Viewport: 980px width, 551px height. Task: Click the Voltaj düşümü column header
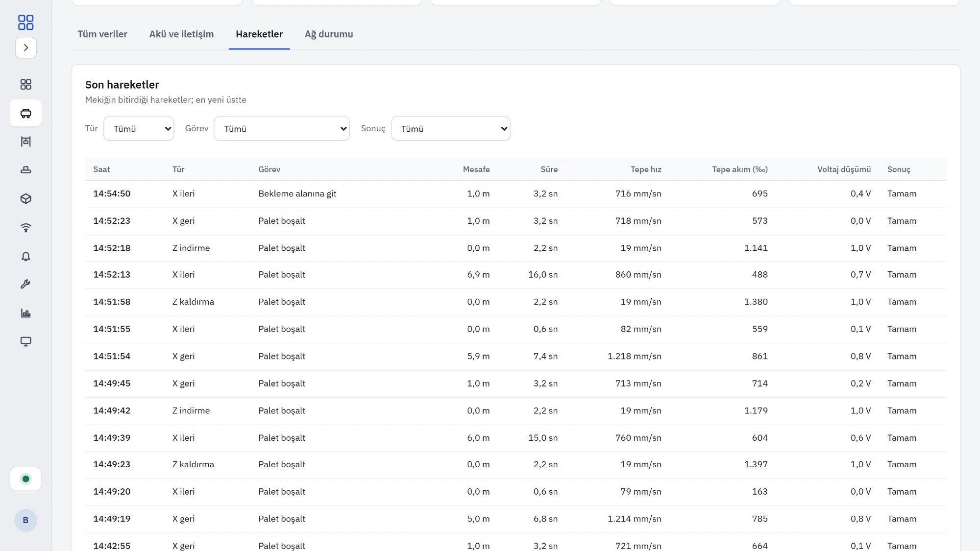(844, 169)
